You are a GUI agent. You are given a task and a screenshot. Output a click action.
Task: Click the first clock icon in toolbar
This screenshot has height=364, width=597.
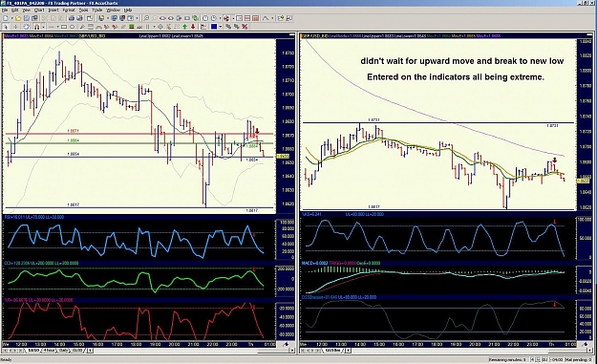click(205, 18)
